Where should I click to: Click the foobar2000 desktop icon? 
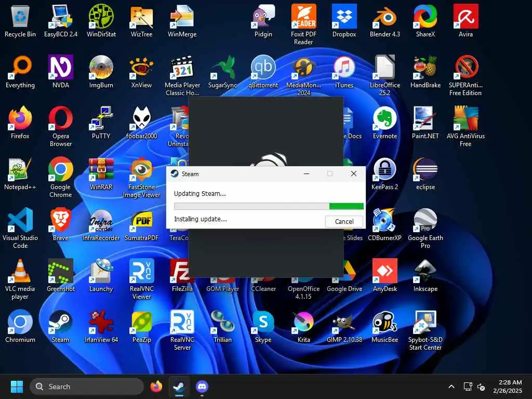pos(141,122)
